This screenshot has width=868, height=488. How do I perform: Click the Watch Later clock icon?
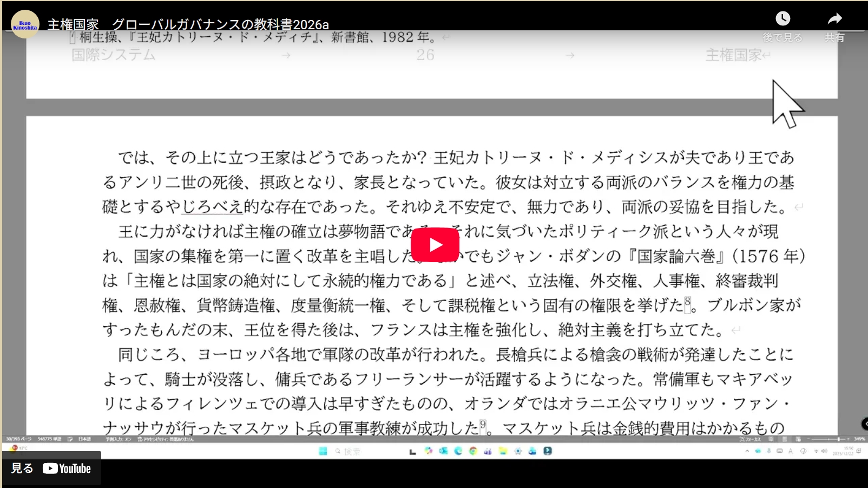pyautogui.click(x=782, y=19)
